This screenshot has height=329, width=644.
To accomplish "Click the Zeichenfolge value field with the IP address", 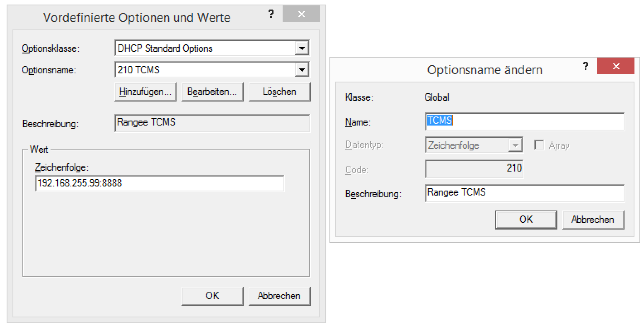I will (160, 183).
